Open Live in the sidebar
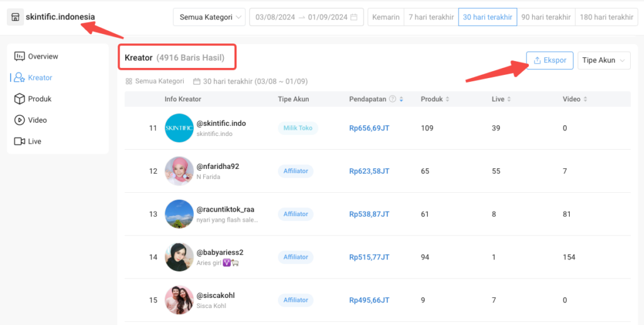644x325 pixels. [x=36, y=141]
